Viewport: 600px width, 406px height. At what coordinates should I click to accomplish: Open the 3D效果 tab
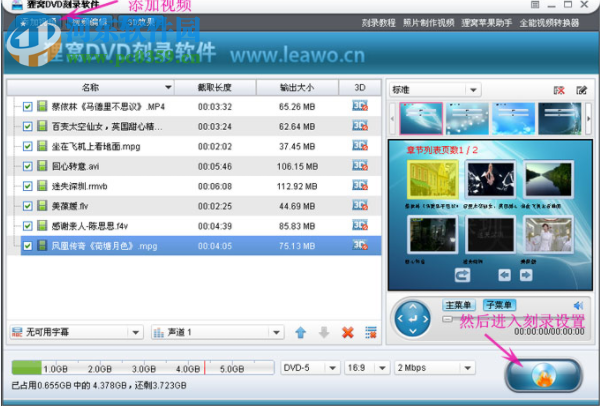click(x=141, y=22)
